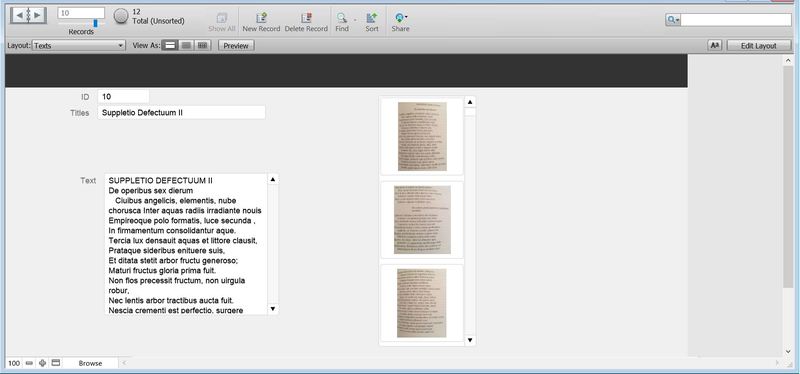Select the first page image thumbnail
This screenshot has width=800, height=374.
point(422,136)
